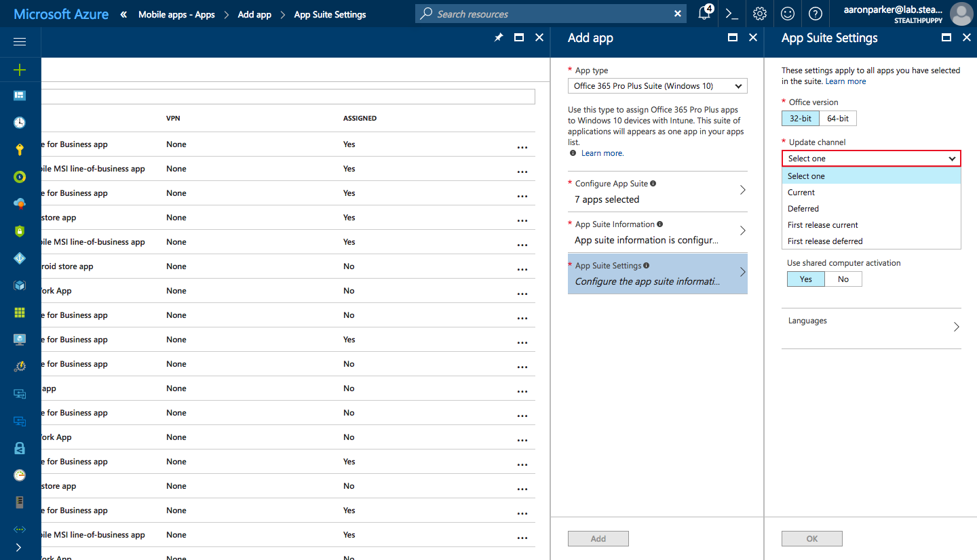Open the clock Recent icon in sidebar
The image size is (977, 560).
(x=20, y=123)
